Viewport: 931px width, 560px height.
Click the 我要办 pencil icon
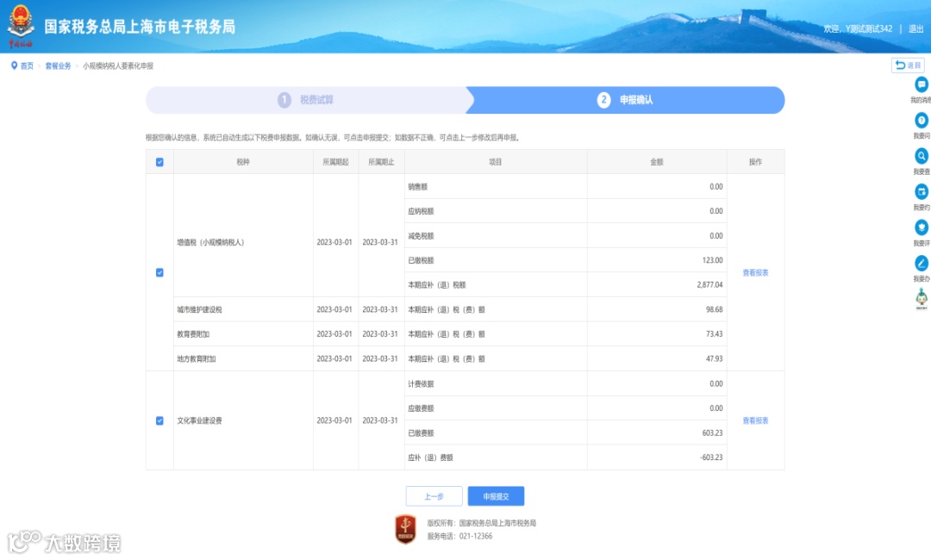[921, 263]
